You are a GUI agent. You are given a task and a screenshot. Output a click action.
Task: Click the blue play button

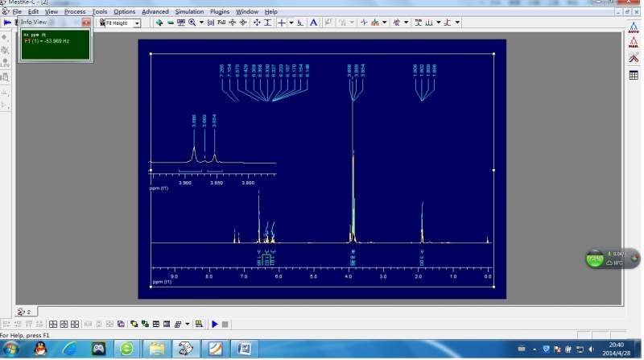[214, 325]
